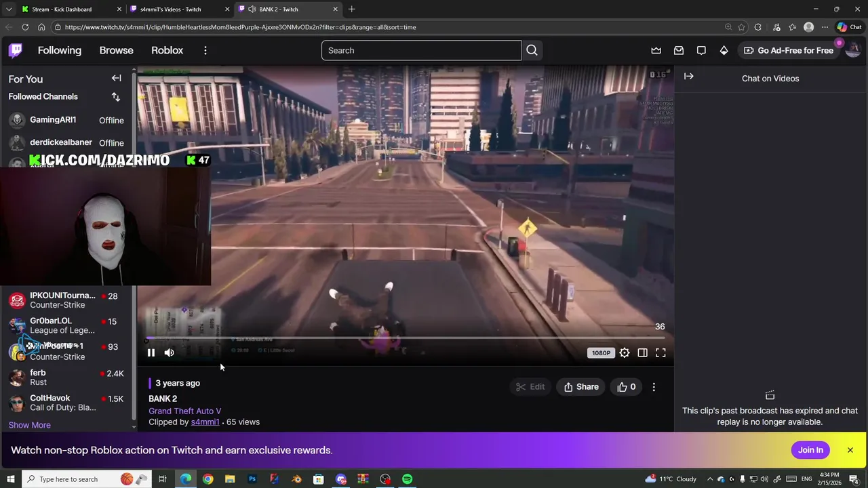Screen dimensions: 868x488
Task: Open the Roblox nav link
Action: (167, 50)
